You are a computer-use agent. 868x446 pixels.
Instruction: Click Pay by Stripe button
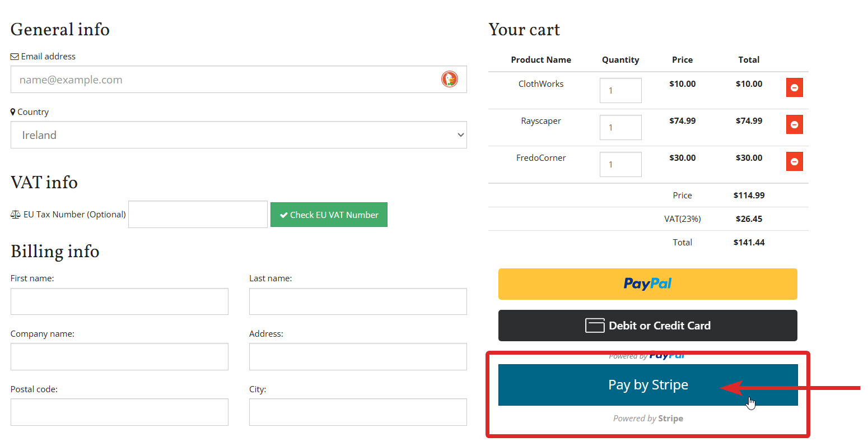pos(647,385)
